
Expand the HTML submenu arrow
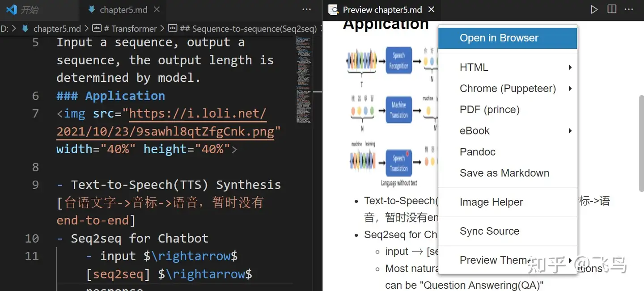pyautogui.click(x=570, y=67)
